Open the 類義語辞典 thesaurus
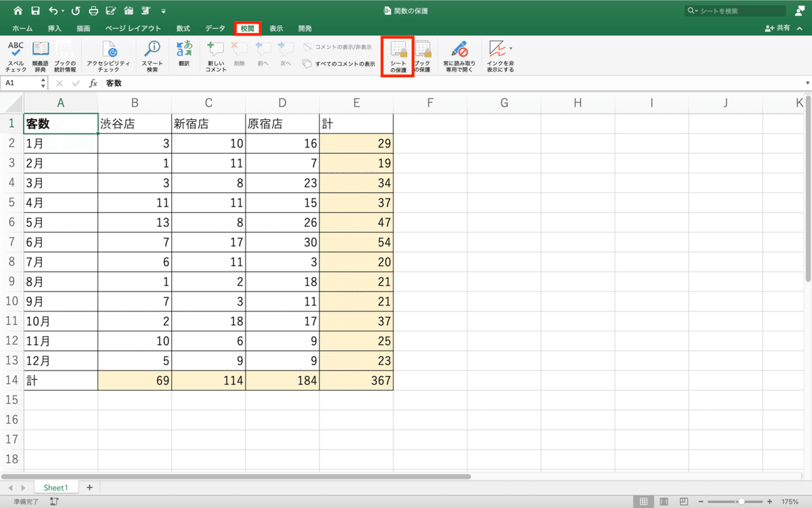The height and width of the screenshot is (508, 812). 41,54
